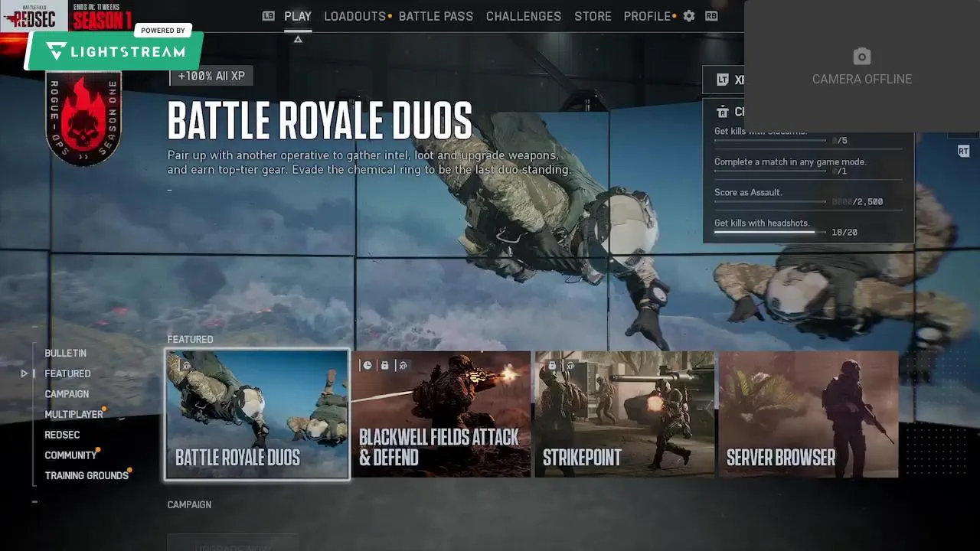Viewport: 980px width, 551px height.
Task: Click the 'CAMERA OFFLINE' label
Action: click(x=862, y=79)
